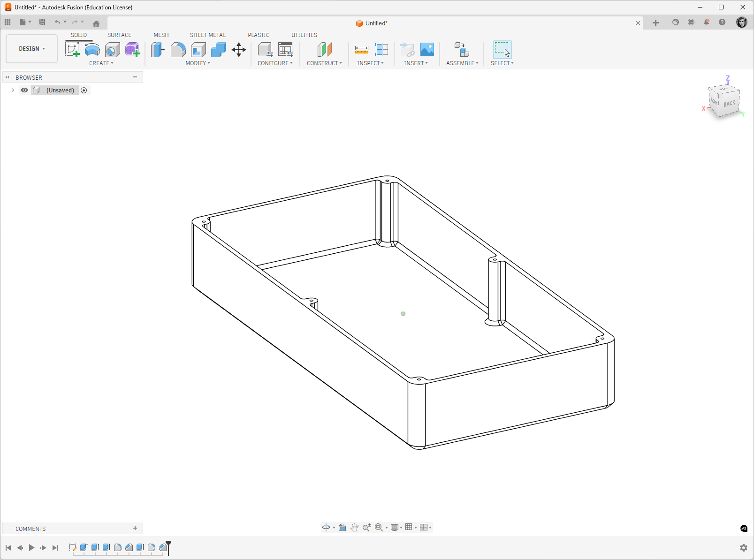
Task: Select the sketch feature in the timeline
Action: click(72, 547)
